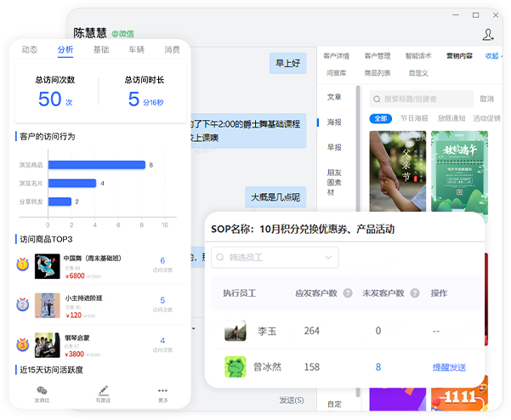Screen dimensions: 511x420
Task: Click 取消 next to search box
Action: coord(486,99)
